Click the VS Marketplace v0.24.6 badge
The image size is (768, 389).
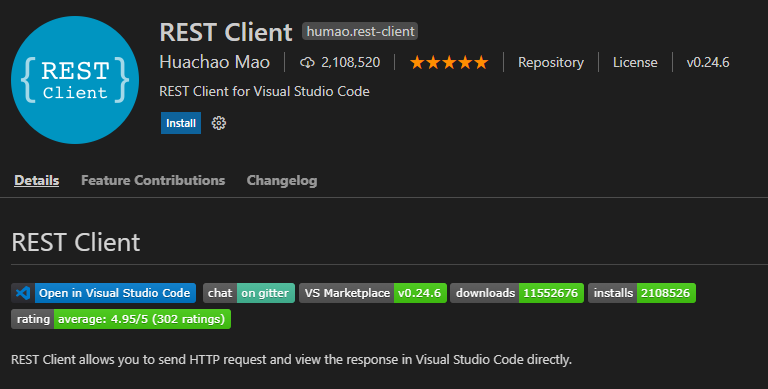tap(373, 293)
